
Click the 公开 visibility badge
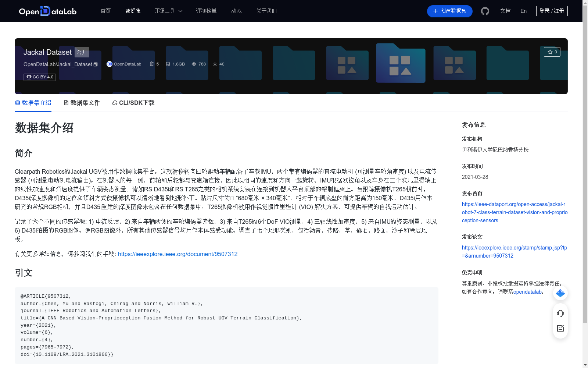82,52
